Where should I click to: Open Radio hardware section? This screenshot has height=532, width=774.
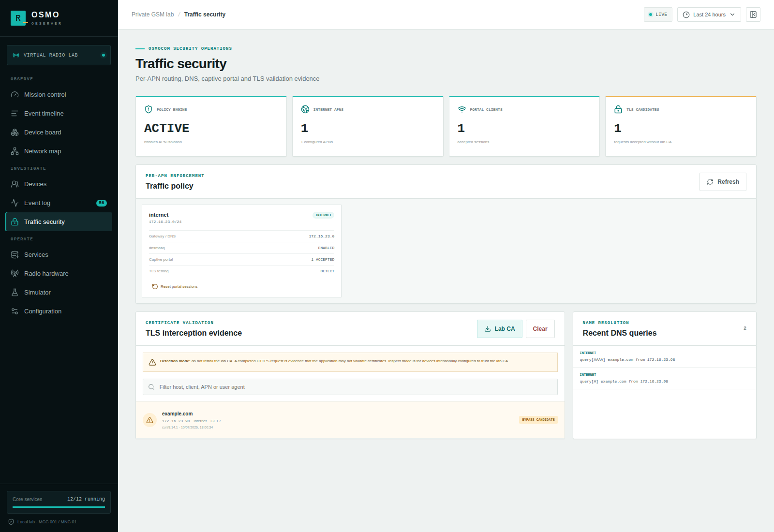pos(59,274)
